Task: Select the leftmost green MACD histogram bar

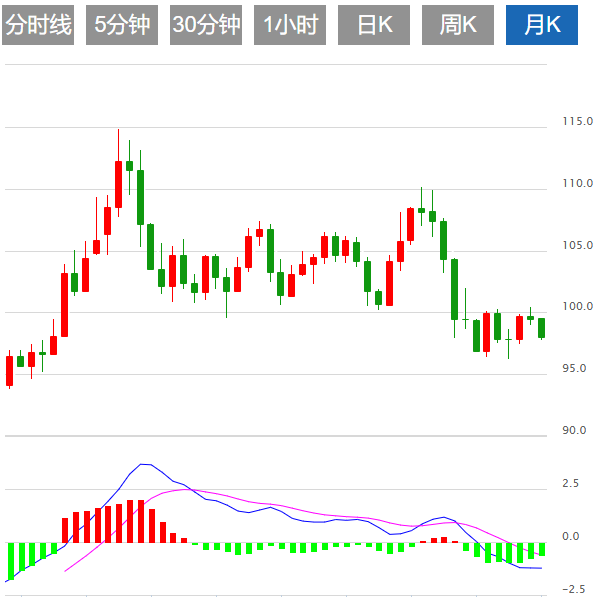Action: 10,560
